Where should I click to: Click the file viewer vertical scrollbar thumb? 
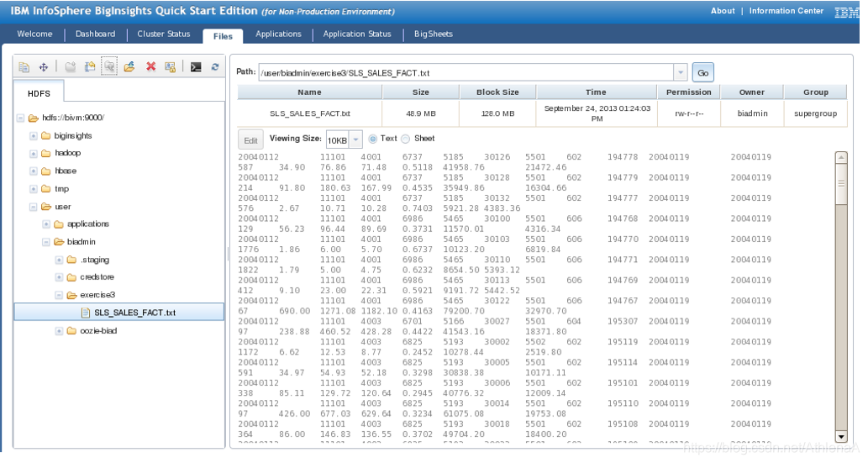pos(841,184)
